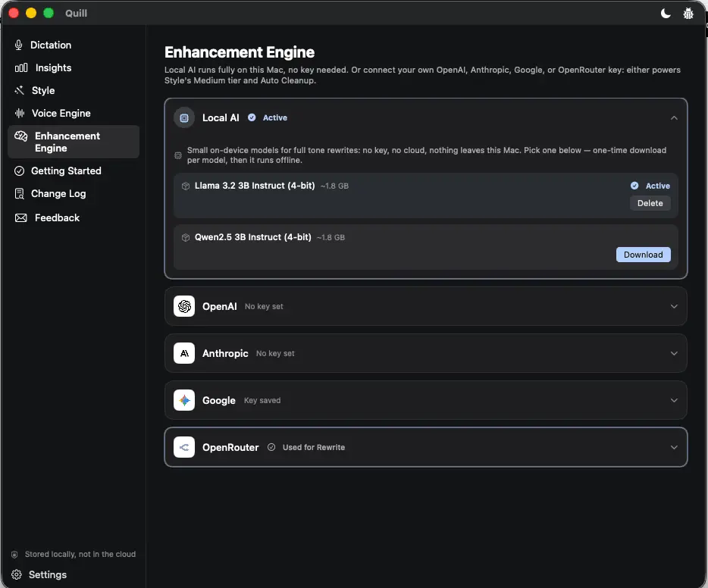Viewport: 708px width, 588px height.
Task: Close the Quill window
Action: 14,13
